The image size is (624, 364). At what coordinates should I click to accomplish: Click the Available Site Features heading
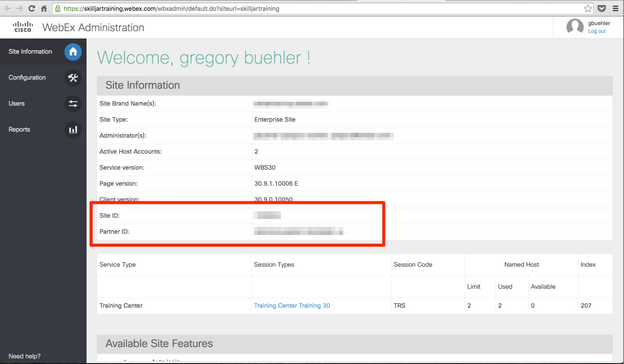(159, 344)
